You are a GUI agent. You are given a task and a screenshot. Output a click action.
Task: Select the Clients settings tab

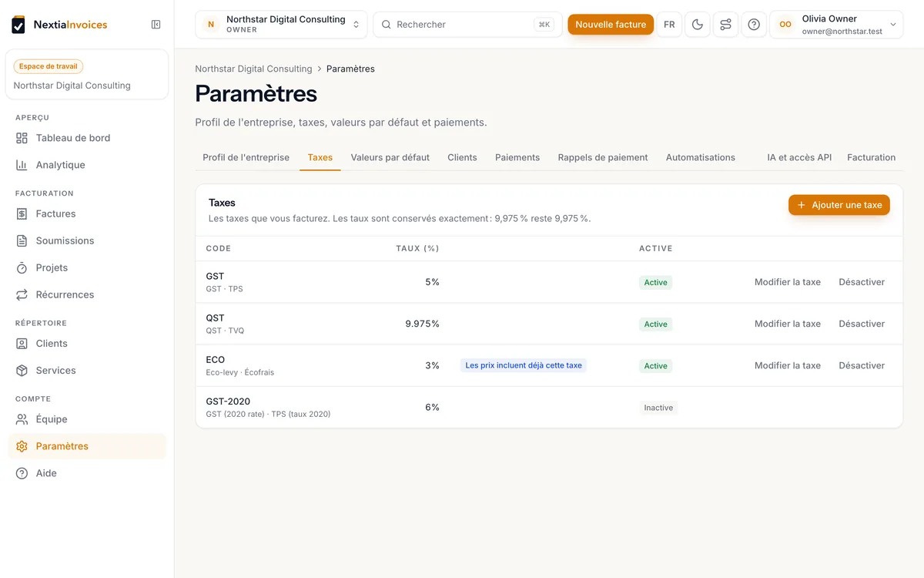coord(463,157)
